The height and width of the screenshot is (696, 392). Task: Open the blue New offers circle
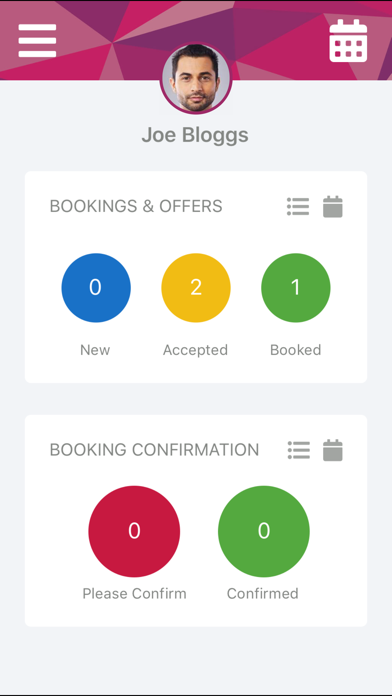(96, 288)
